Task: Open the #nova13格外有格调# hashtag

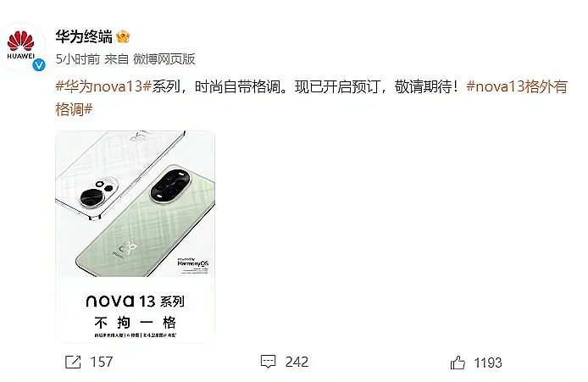Action: click(x=311, y=98)
